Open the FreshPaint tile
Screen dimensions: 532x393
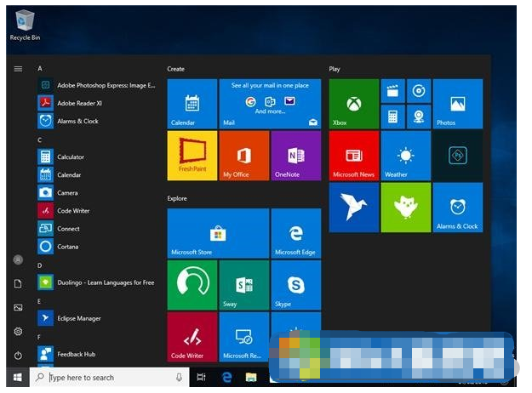[x=192, y=156]
